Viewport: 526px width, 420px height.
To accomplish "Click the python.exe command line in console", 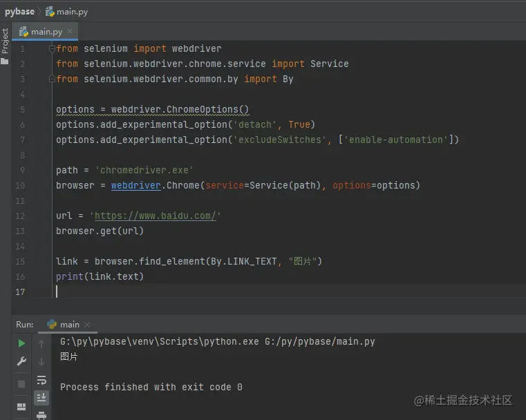I will (217, 341).
